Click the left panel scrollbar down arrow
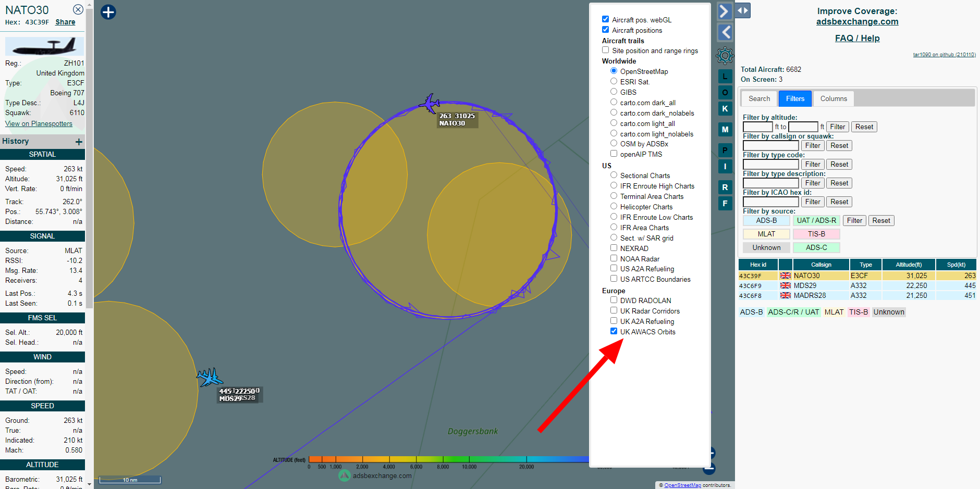Image resolution: width=980 pixels, height=489 pixels. (x=89, y=484)
